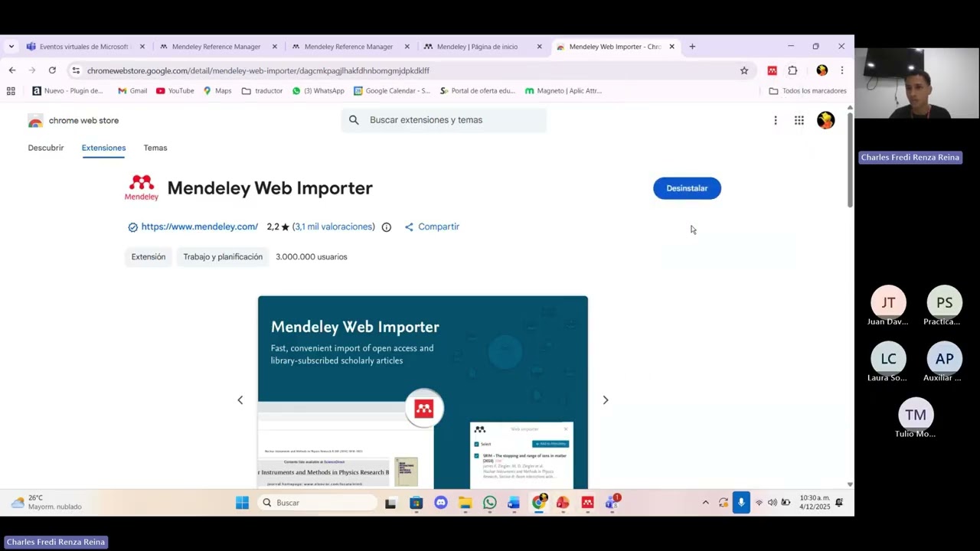Image resolution: width=980 pixels, height=551 pixels.
Task: Reload the current page
Action: click(52, 70)
